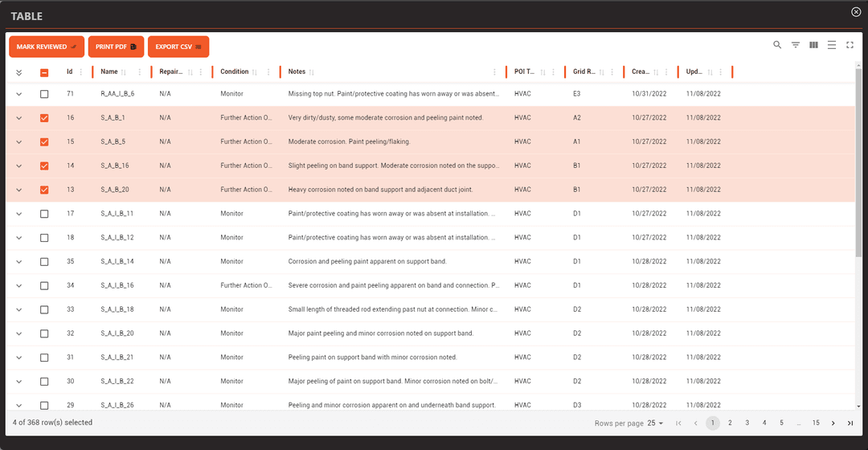Uncheck the row for S_A_B_1
This screenshot has width=868, height=450.
point(44,118)
